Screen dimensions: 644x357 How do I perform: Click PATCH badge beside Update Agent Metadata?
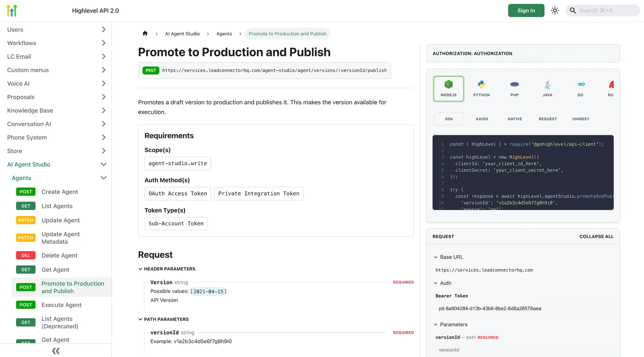26,238
